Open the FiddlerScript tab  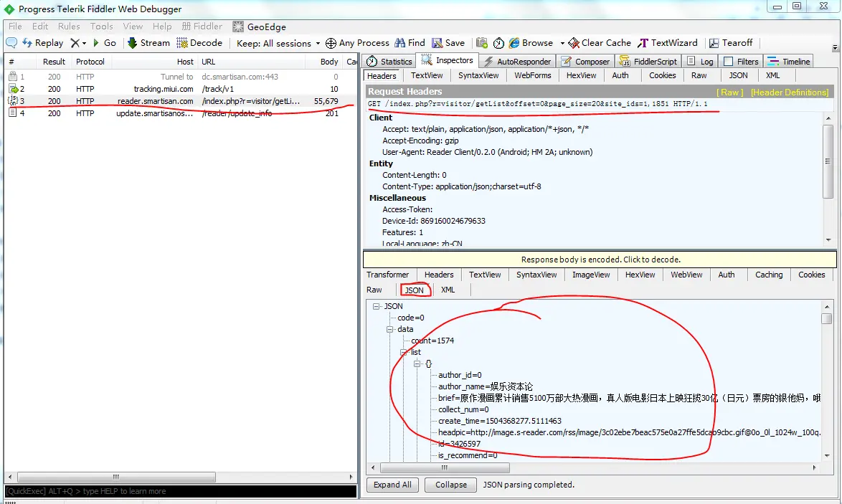coord(648,61)
